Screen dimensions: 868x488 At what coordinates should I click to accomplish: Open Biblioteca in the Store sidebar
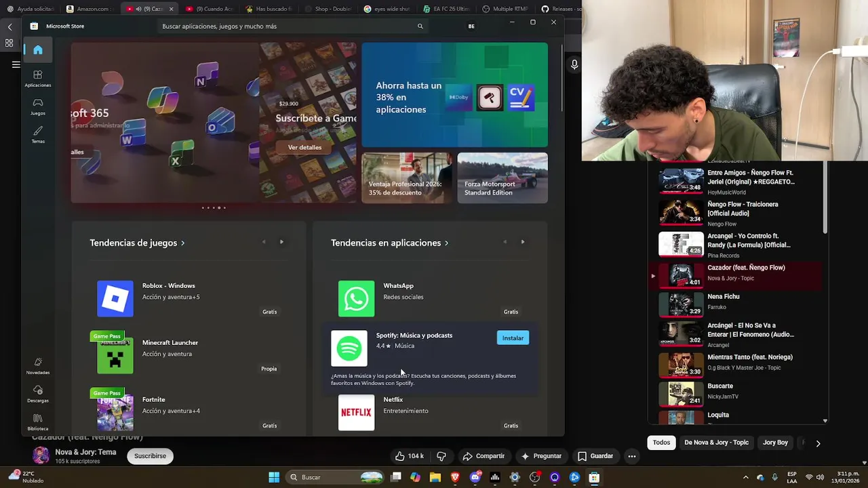point(38,422)
